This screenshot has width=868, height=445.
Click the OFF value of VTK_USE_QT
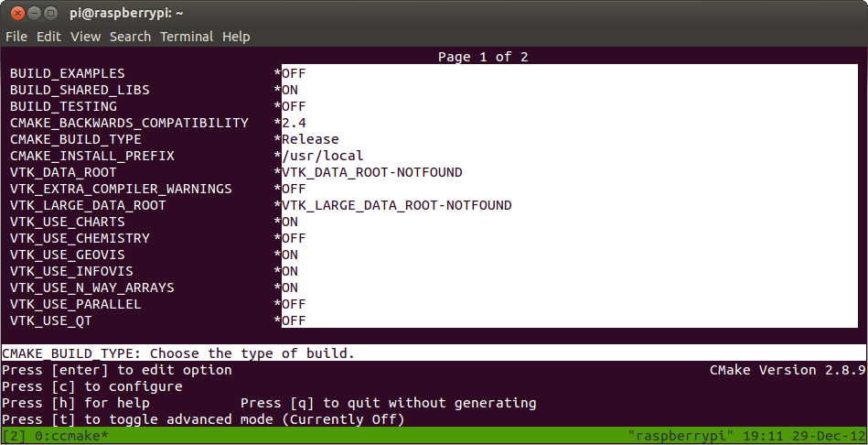tap(294, 320)
